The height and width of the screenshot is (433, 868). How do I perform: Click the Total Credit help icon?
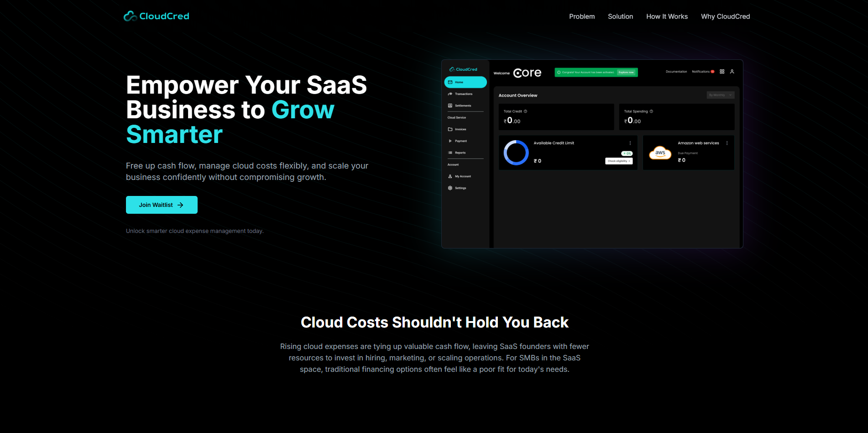pos(525,111)
